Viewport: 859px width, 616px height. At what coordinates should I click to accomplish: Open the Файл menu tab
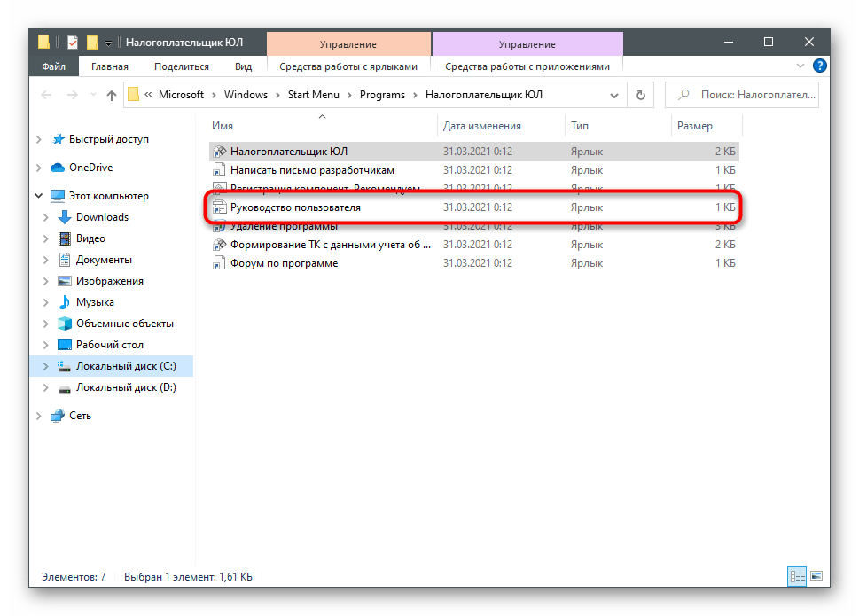(x=53, y=66)
